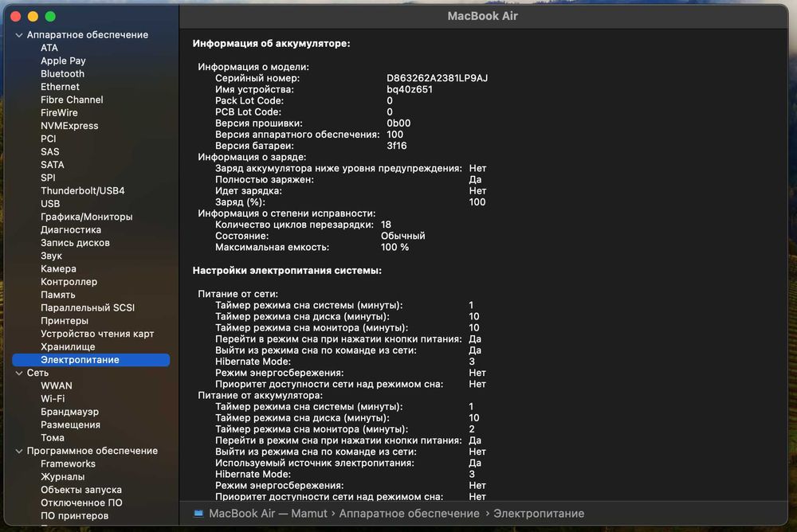797x532 pixels.
Task: Open Отключенное ПО entry
Action: pyautogui.click(x=81, y=503)
